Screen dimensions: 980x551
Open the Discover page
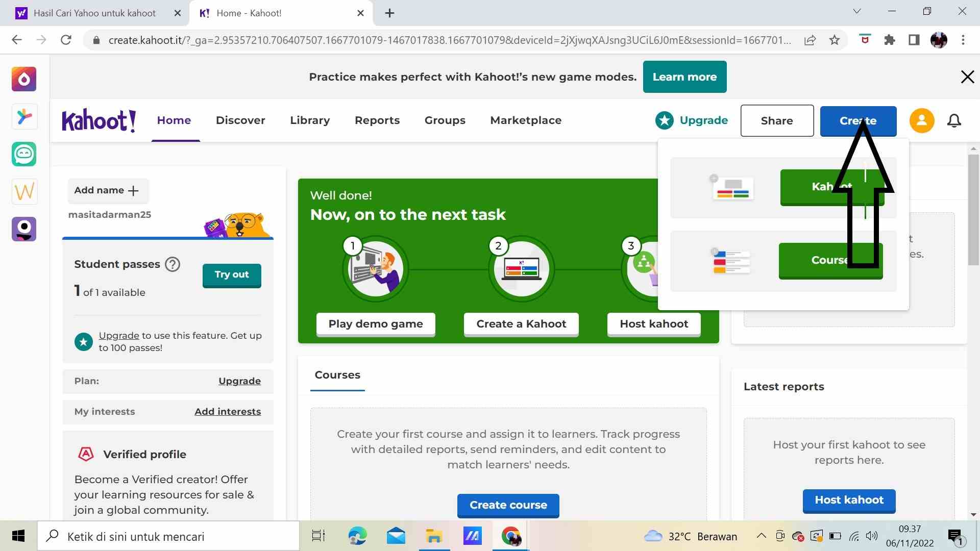click(x=240, y=120)
